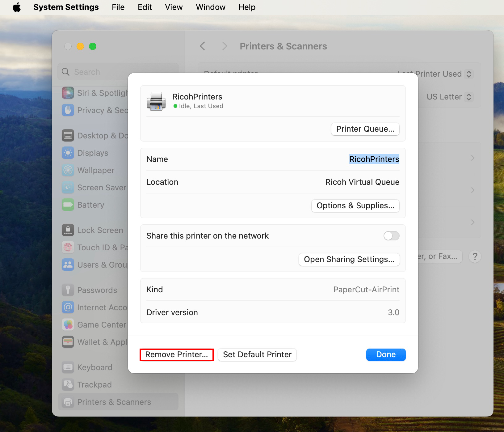Open the System Settings menu
The image size is (504, 432).
[x=66, y=7]
